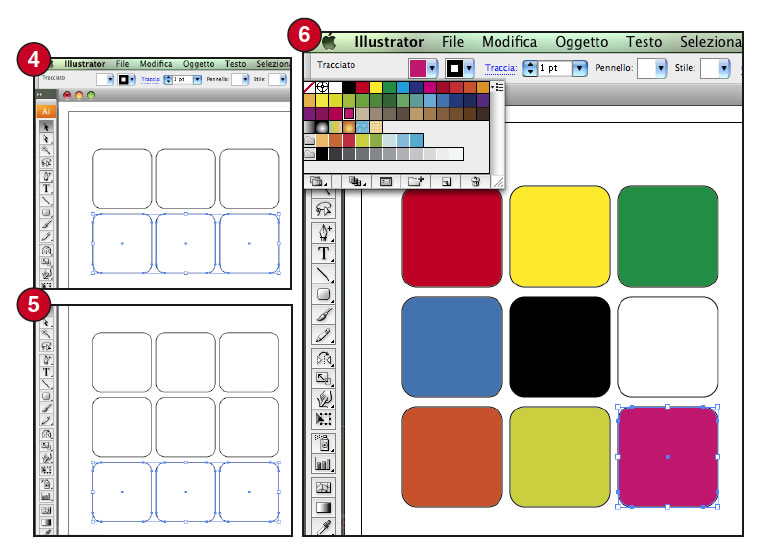Open the Swatch Libraries menu icon
The width and height of the screenshot is (761, 558).
pyautogui.click(x=318, y=181)
